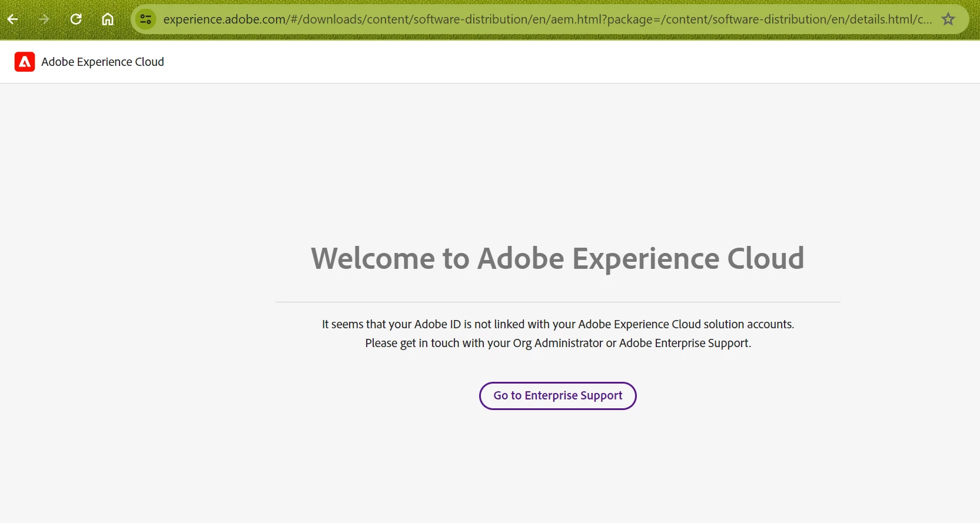Click the text about Adobe ID not linked

pos(558,324)
